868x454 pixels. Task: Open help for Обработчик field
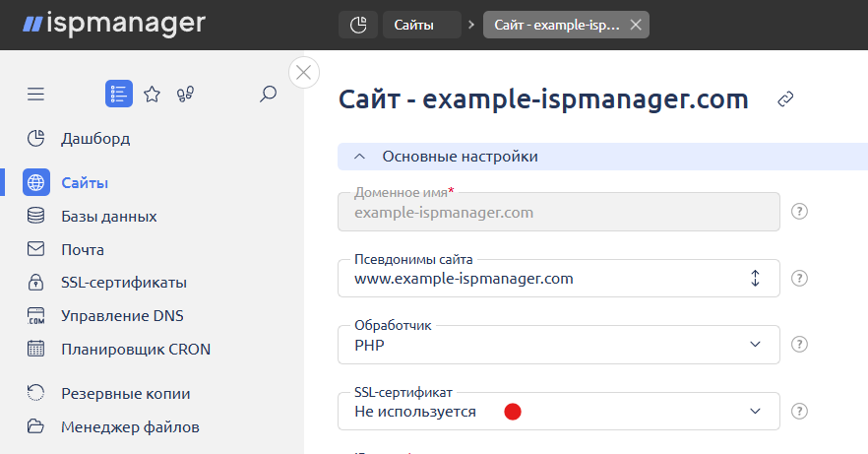(x=799, y=345)
